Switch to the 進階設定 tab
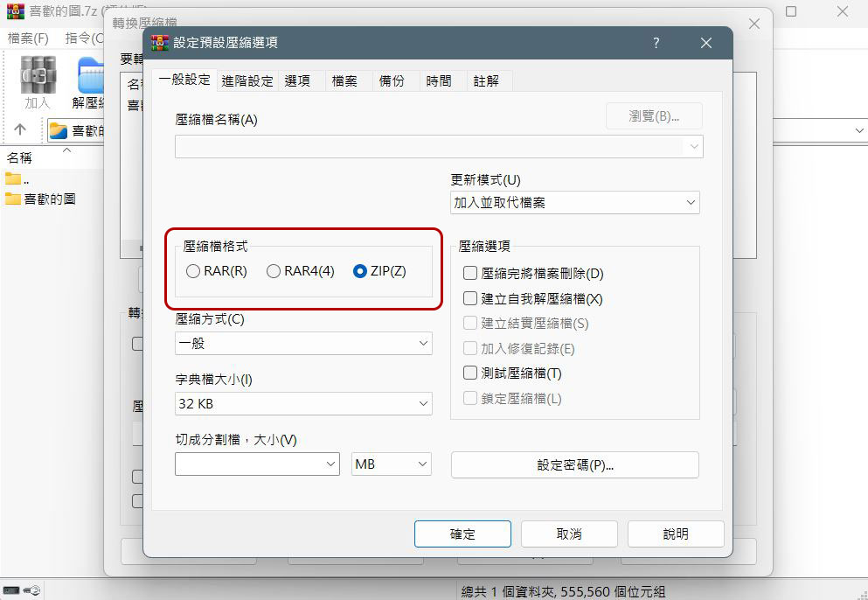This screenshot has width=868, height=600. pos(247,80)
